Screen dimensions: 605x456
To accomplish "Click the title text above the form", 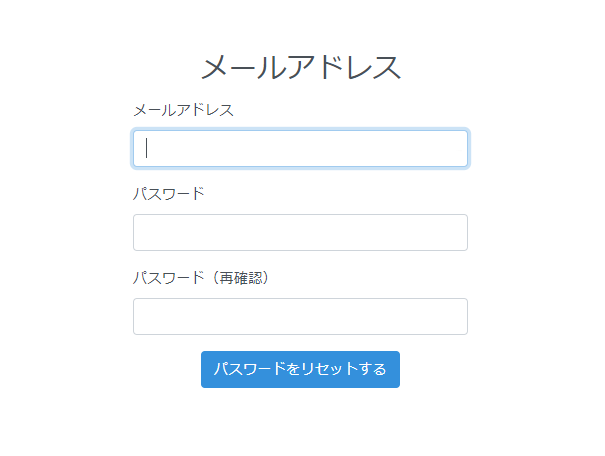I will pos(301,67).
